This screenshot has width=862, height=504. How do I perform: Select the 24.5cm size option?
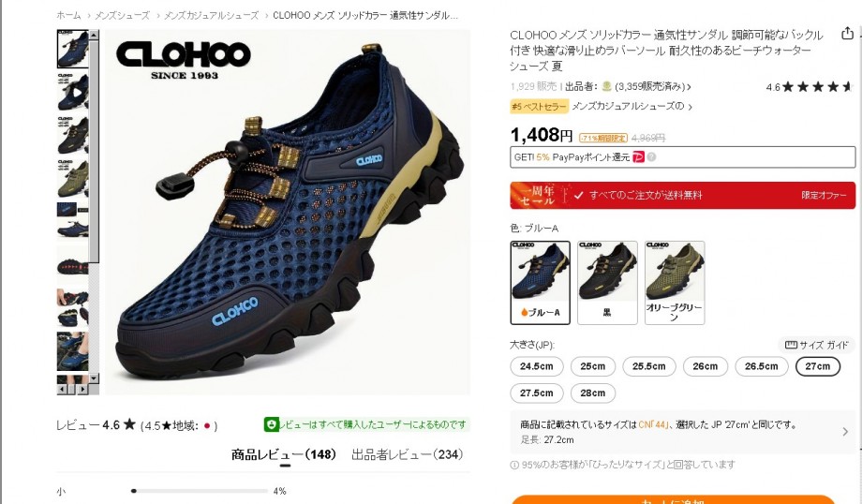pos(537,366)
